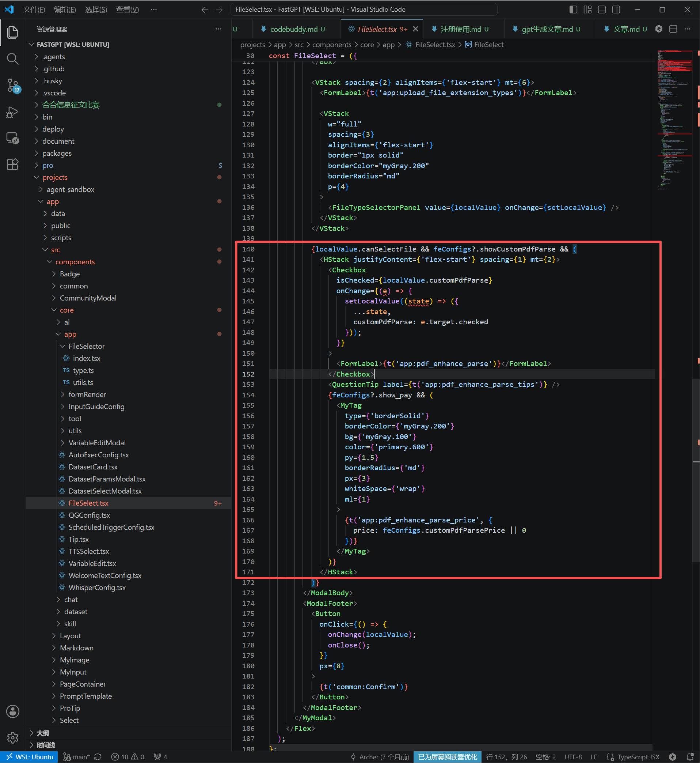The width and height of the screenshot is (700, 763).
Task: Open notifications bell in status bar
Action: (x=690, y=757)
